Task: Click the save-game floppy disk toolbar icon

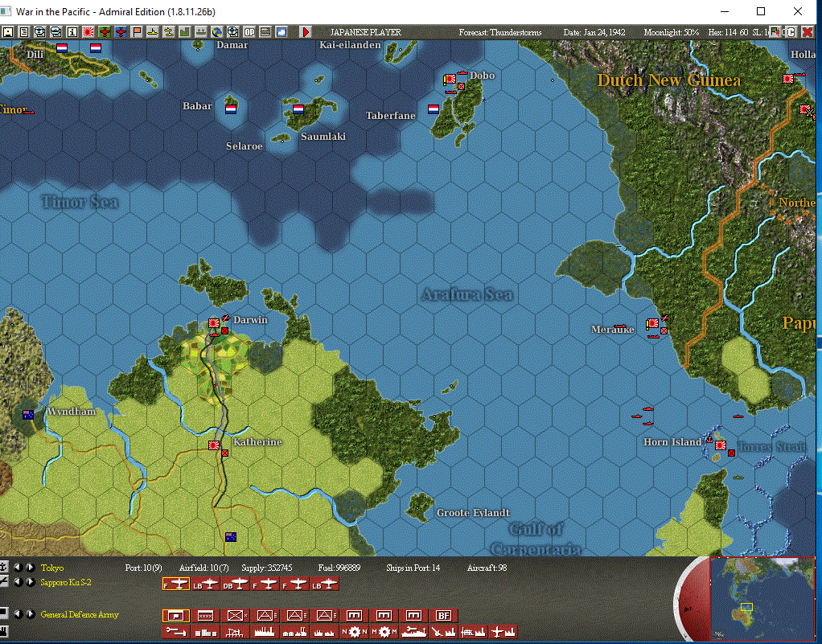Action: [x=7, y=32]
